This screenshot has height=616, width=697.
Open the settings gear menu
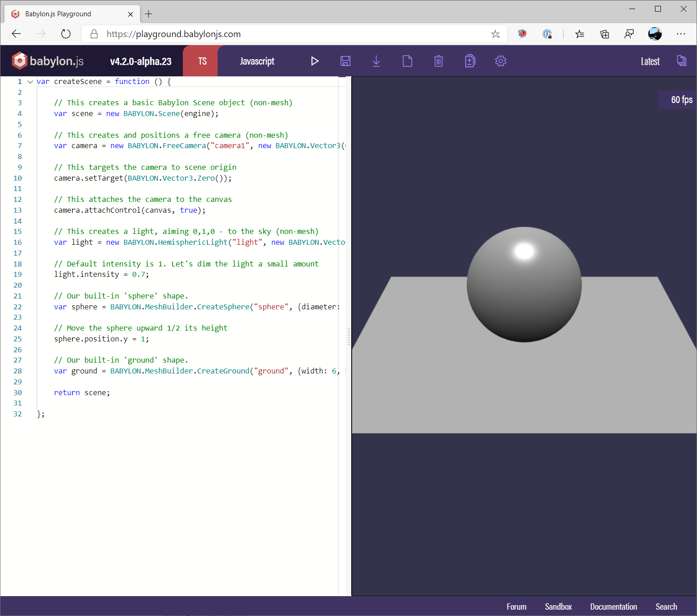(x=501, y=61)
